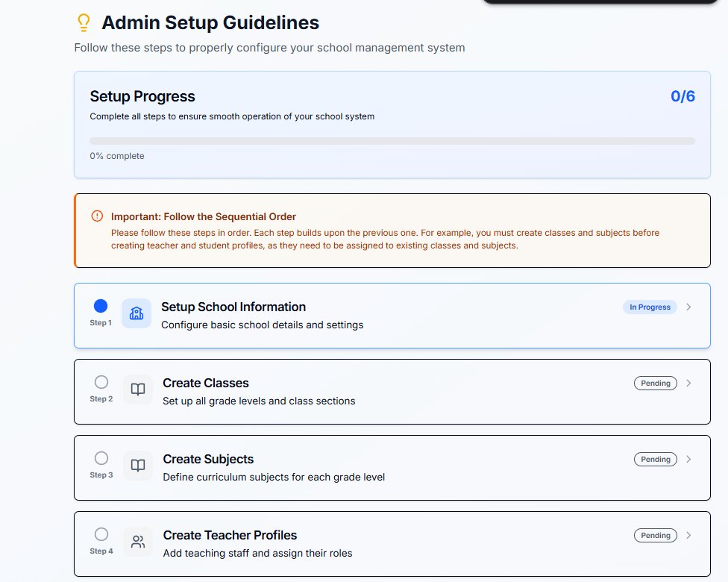Screen dimensions: 728x582
Task: Click 'Complete all steps to ensure smooth operation' text
Action: click(232, 116)
